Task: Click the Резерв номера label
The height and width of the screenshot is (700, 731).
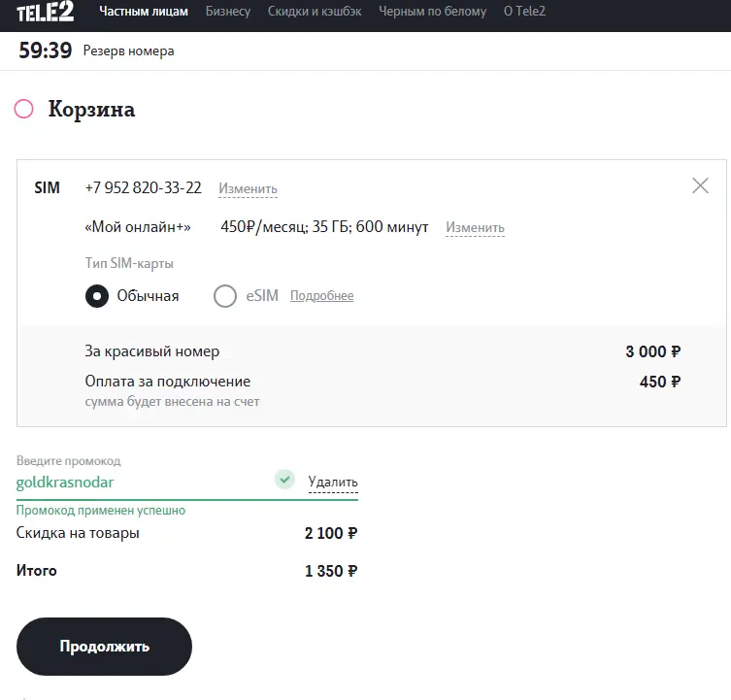Action: (129, 50)
